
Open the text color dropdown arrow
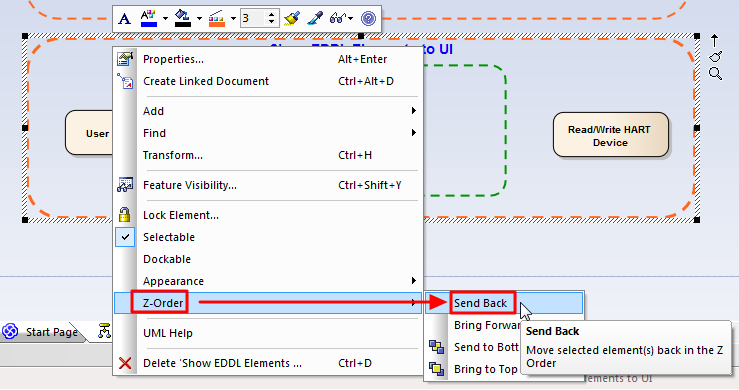pyautogui.click(x=165, y=19)
